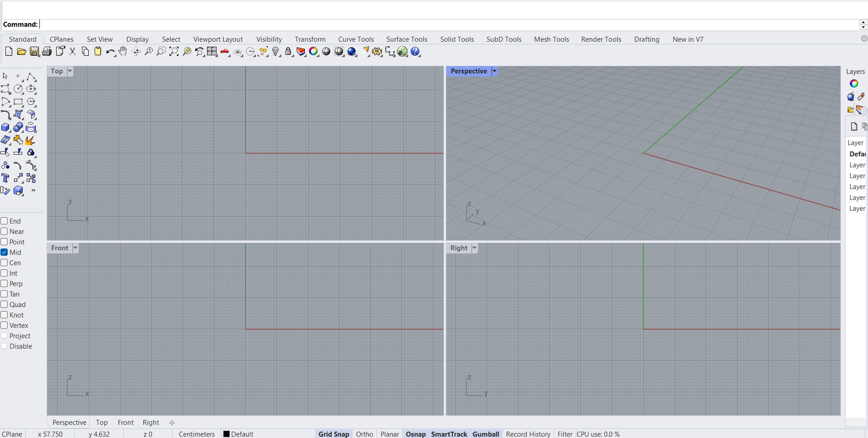Select the Text object tool
The width and height of the screenshot is (868, 438).
coord(5,178)
